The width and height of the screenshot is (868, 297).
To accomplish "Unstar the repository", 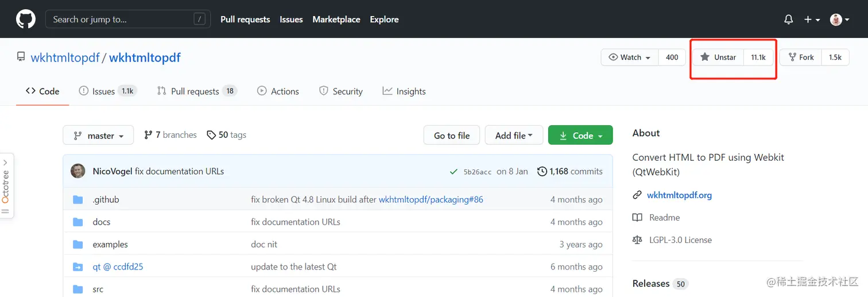I will [x=718, y=57].
